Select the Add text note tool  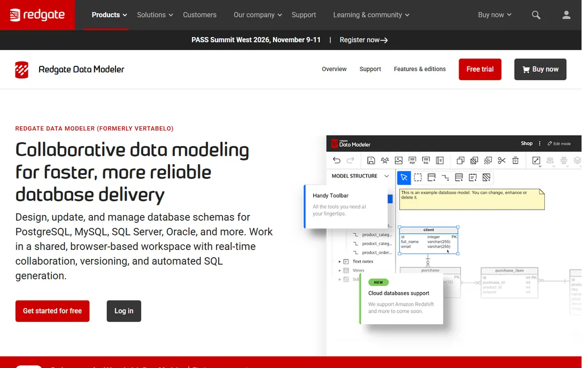473,178
